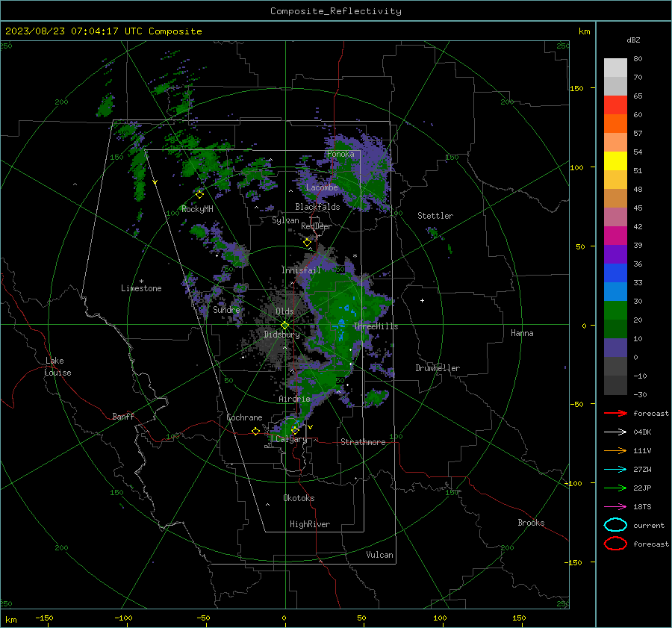Click the 150 tick on right axis
Screen dimensions: 672x628
pyautogui.click(x=576, y=88)
